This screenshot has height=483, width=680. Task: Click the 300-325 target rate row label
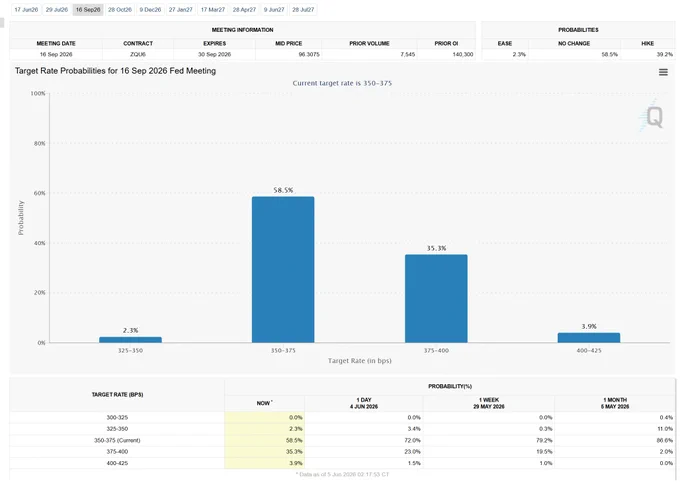117,418
